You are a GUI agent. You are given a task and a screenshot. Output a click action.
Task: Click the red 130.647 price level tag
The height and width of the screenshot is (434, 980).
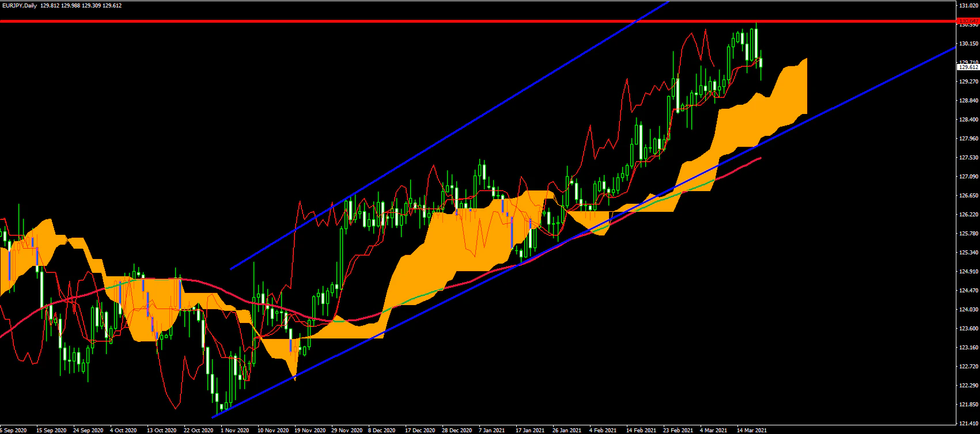click(x=968, y=21)
